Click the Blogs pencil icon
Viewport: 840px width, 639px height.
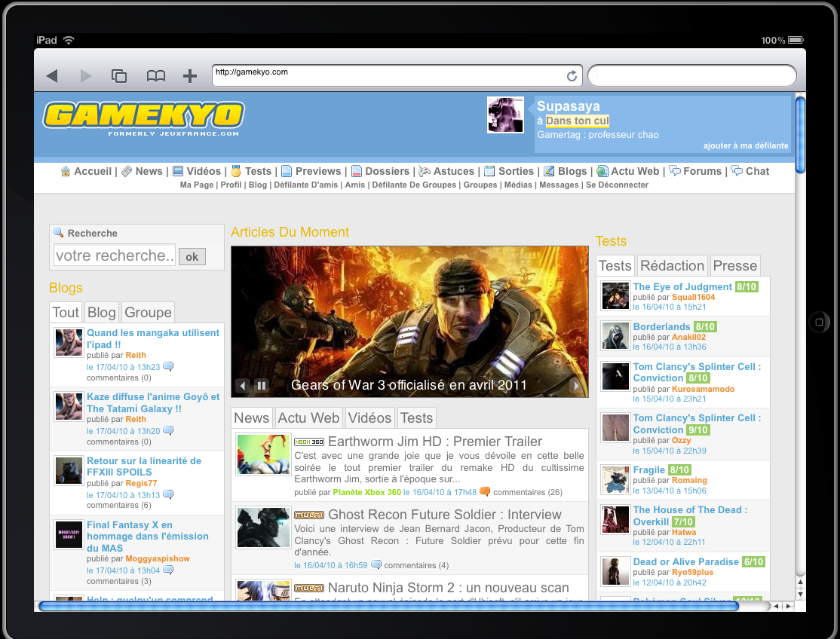tap(549, 171)
